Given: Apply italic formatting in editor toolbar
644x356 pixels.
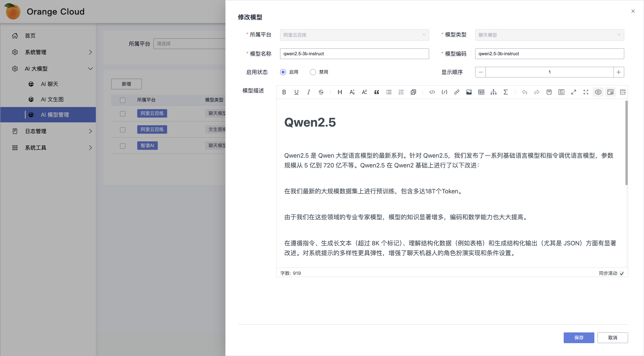Looking at the screenshot, I should point(309,92).
